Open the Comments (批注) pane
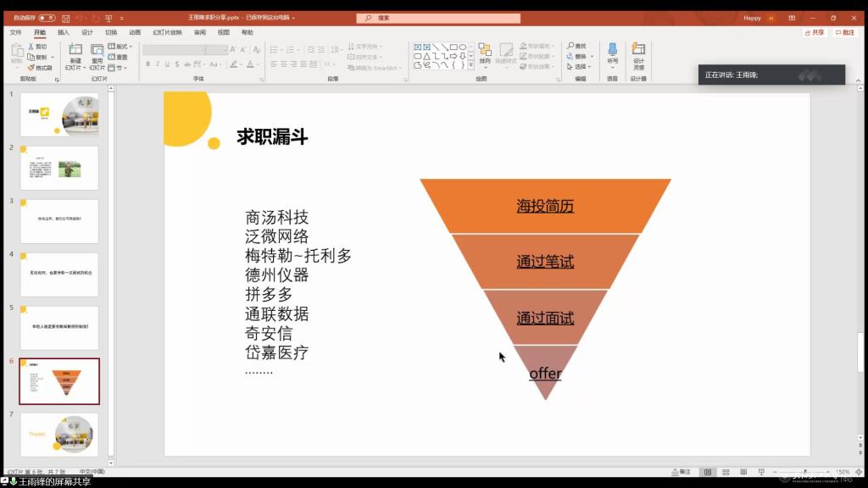The height and width of the screenshot is (488, 868). click(x=845, y=33)
